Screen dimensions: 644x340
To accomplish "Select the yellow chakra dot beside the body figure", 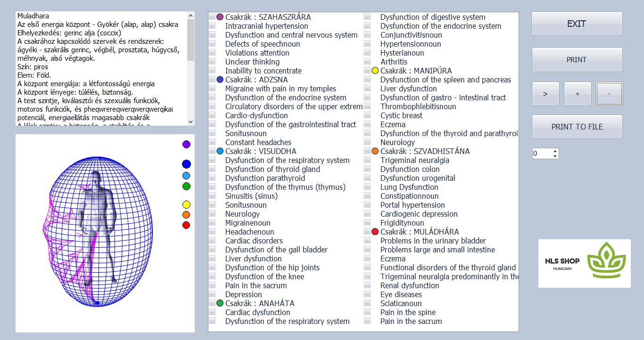I will click(186, 204).
